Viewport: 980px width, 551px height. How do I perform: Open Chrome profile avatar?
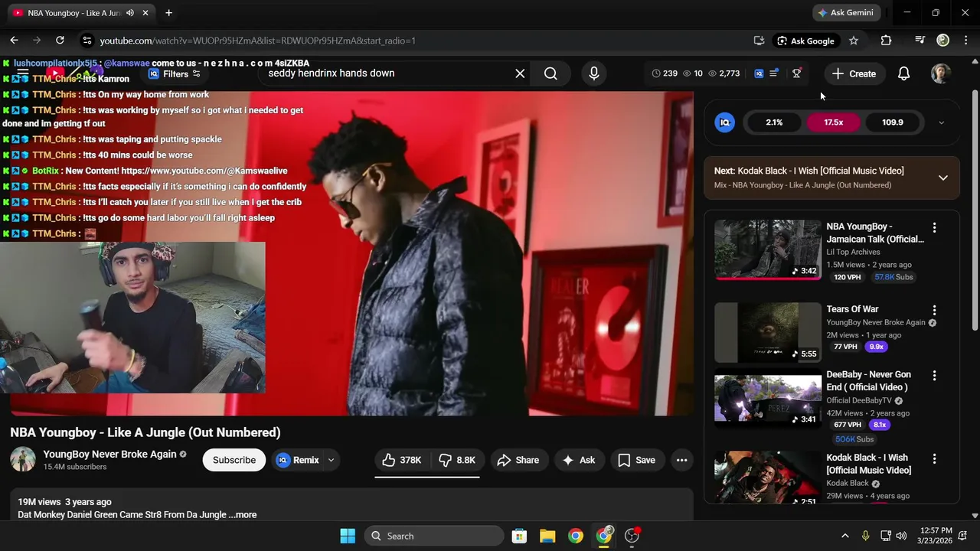point(942,41)
